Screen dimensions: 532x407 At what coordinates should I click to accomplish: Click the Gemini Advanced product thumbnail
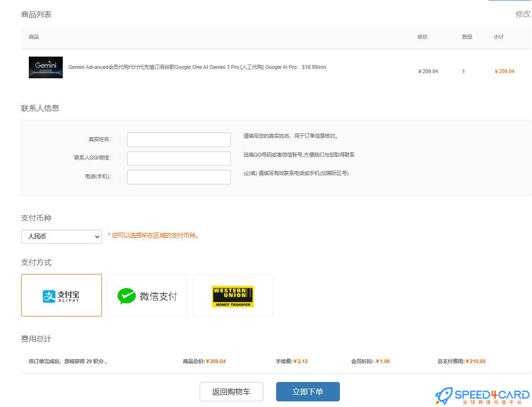tap(45, 67)
